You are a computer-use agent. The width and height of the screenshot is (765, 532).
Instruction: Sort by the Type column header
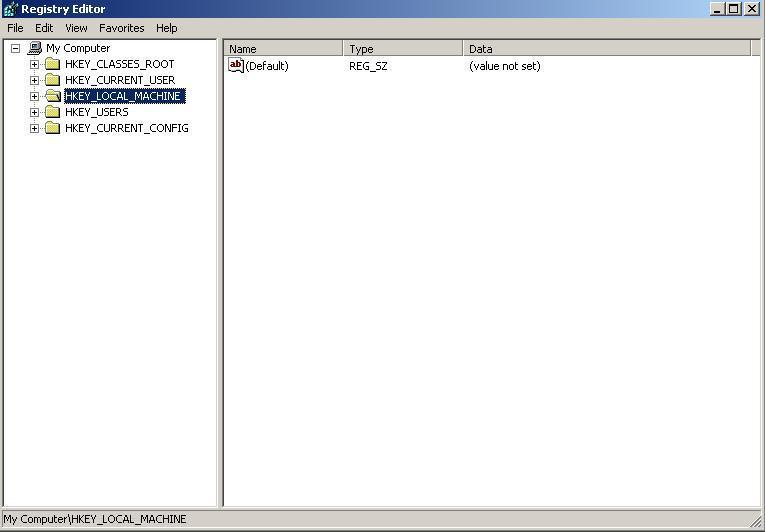click(x=403, y=48)
